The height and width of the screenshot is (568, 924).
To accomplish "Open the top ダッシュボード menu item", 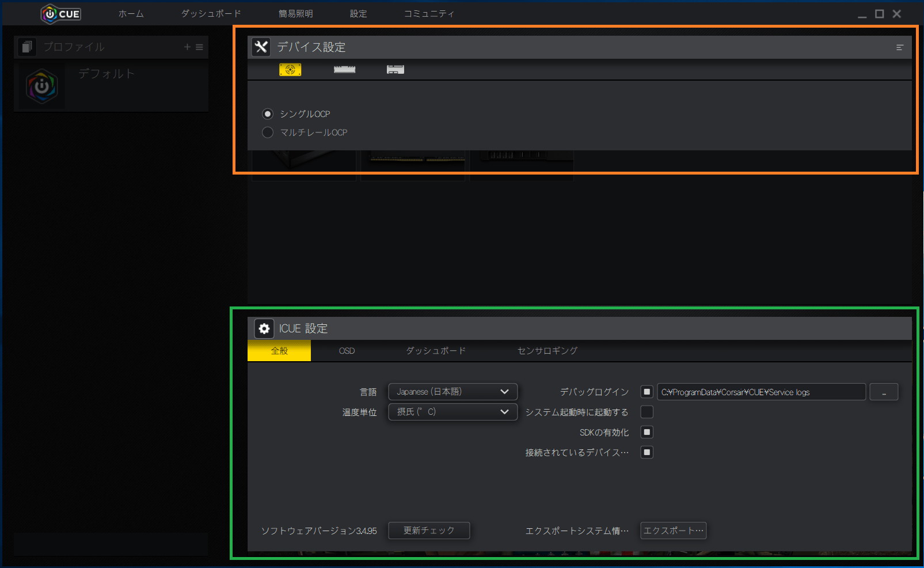I will (211, 14).
